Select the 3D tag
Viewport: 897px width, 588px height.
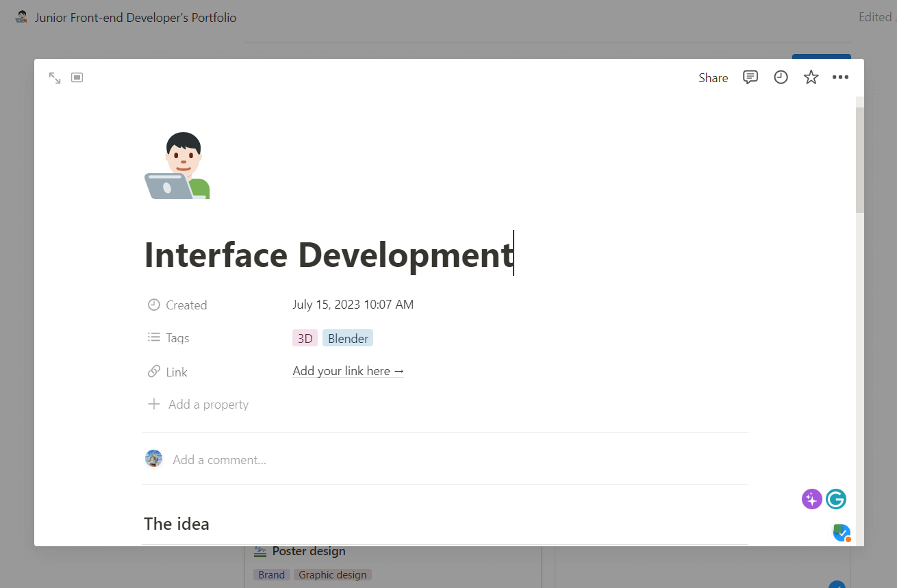pyautogui.click(x=305, y=338)
